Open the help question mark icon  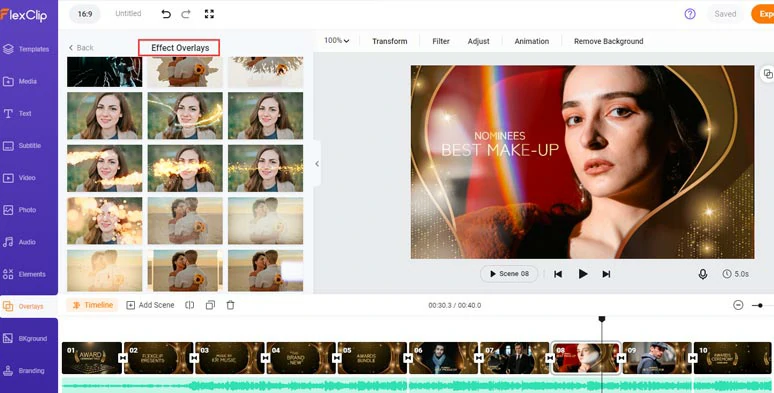[690, 14]
